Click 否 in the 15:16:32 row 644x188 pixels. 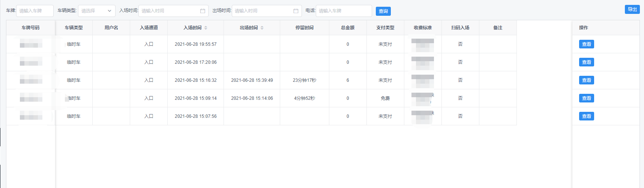pyautogui.click(x=460, y=80)
